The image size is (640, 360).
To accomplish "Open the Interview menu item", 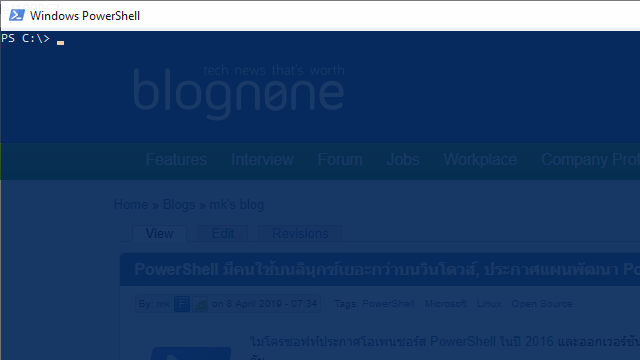I will pos(262,160).
